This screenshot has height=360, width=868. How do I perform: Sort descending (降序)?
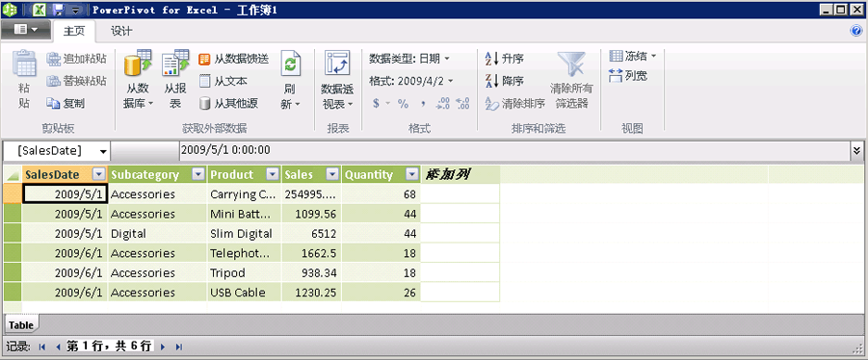[x=504, y=81]
